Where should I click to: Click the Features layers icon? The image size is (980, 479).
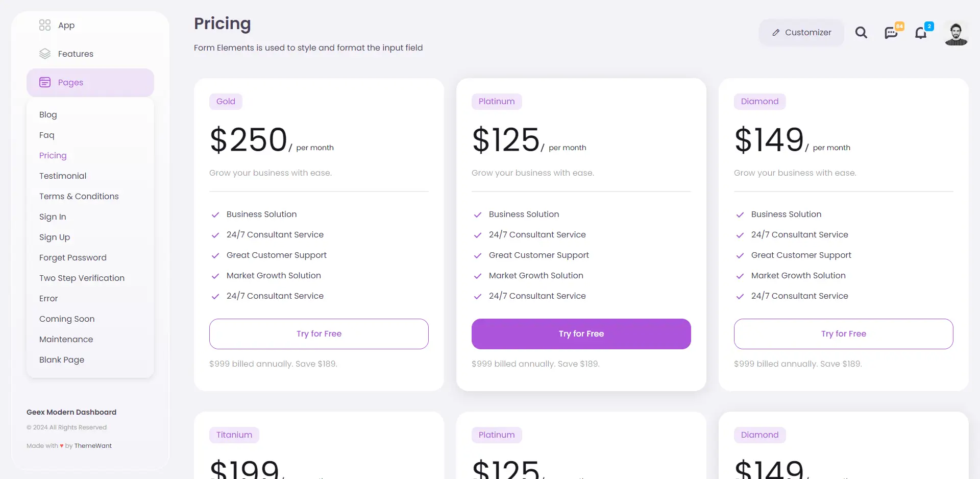(45, 54)
